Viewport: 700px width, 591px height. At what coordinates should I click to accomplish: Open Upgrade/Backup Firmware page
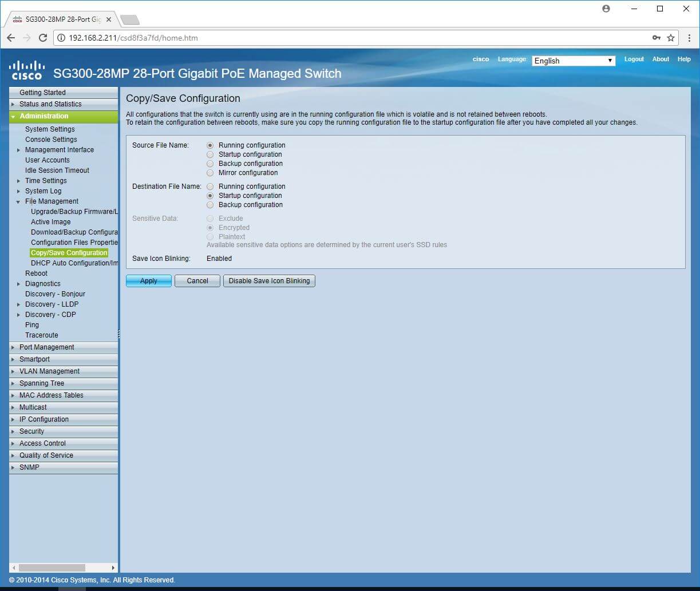coord(74,212)
